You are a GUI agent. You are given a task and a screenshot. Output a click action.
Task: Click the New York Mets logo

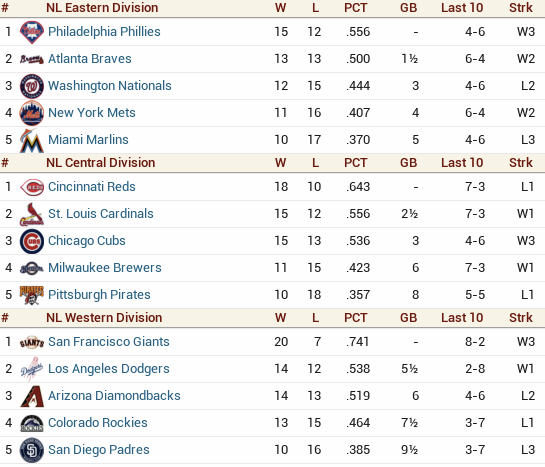click(x=32, y=113)
